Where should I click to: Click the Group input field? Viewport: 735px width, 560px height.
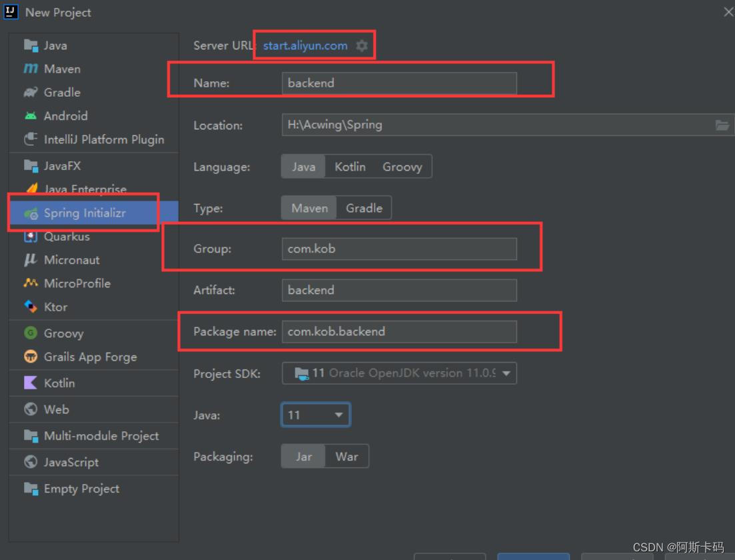point(399,249)
